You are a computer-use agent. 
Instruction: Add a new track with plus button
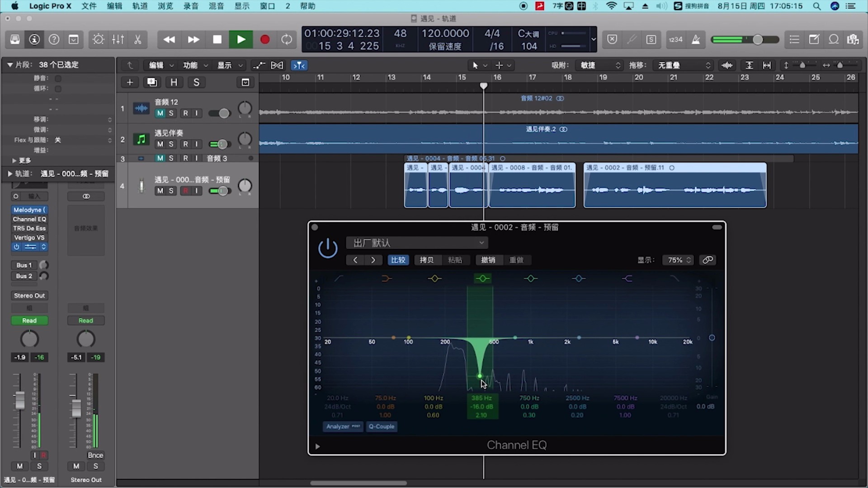[x=130, y=82]
